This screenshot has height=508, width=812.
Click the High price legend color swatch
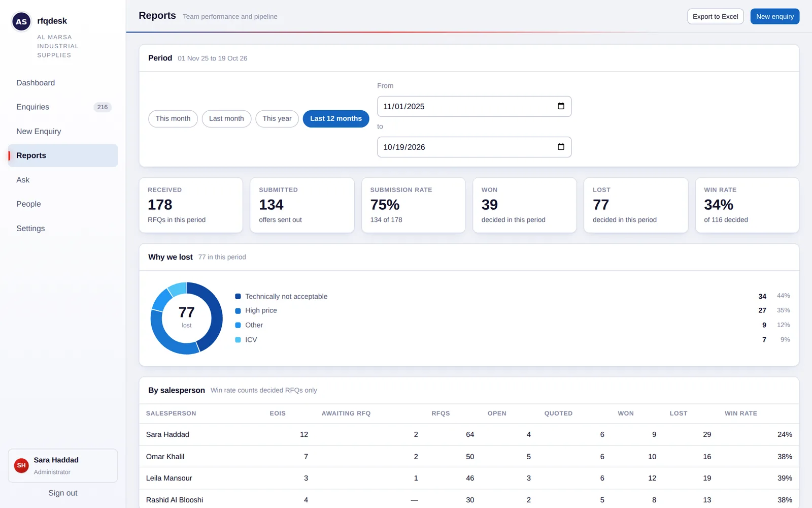pyautogui.click(x=238, y=310)
